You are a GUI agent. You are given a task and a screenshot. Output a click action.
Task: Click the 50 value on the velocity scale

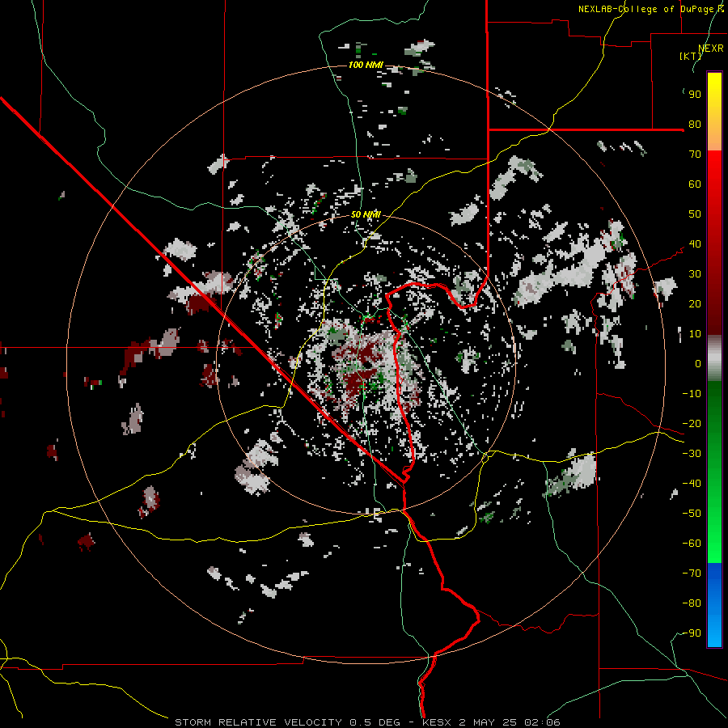(x=695, y=214)
